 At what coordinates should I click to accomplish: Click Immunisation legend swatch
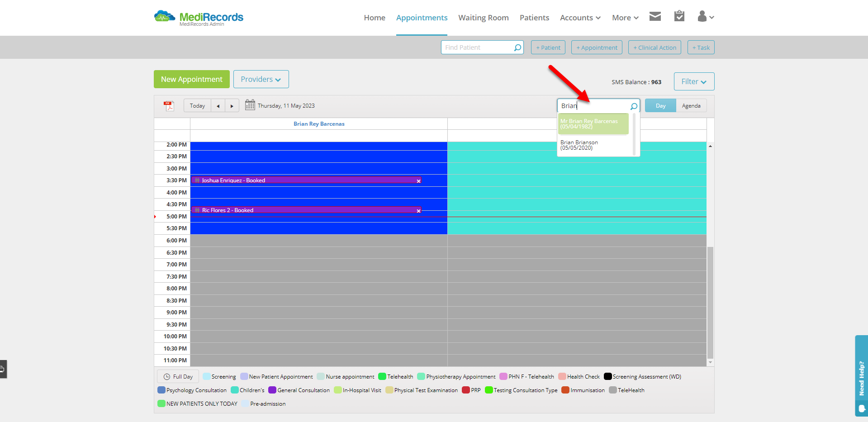point(565,390)
